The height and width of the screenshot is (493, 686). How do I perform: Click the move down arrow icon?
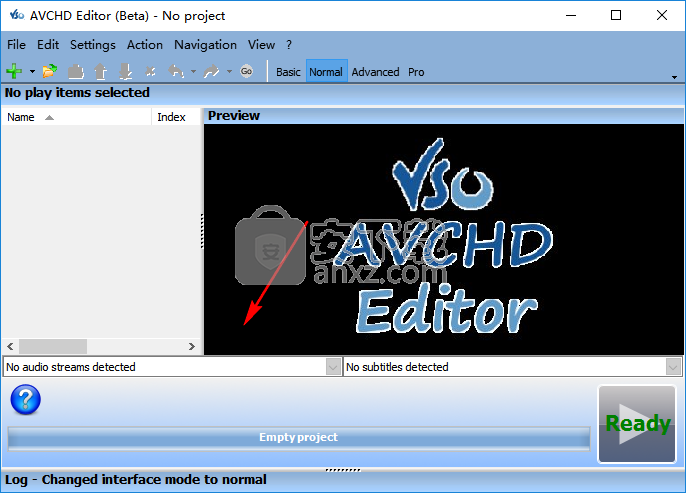[126, 71]
